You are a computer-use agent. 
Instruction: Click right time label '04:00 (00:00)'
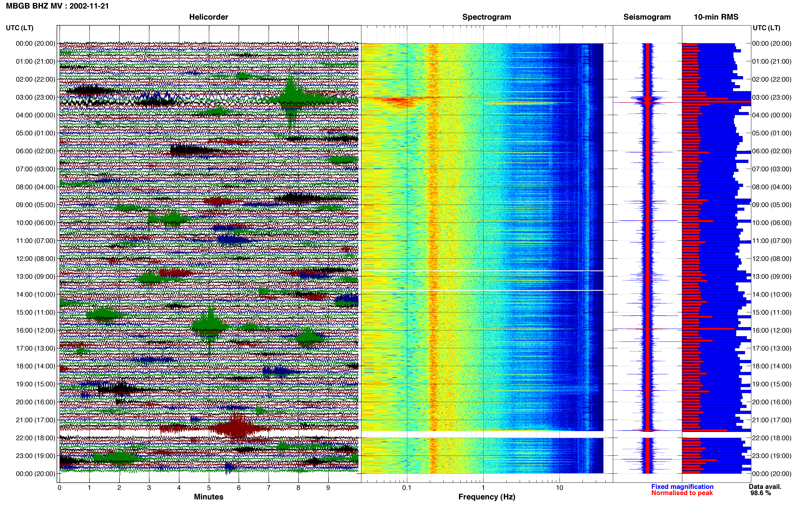click(x=772, y=115)
